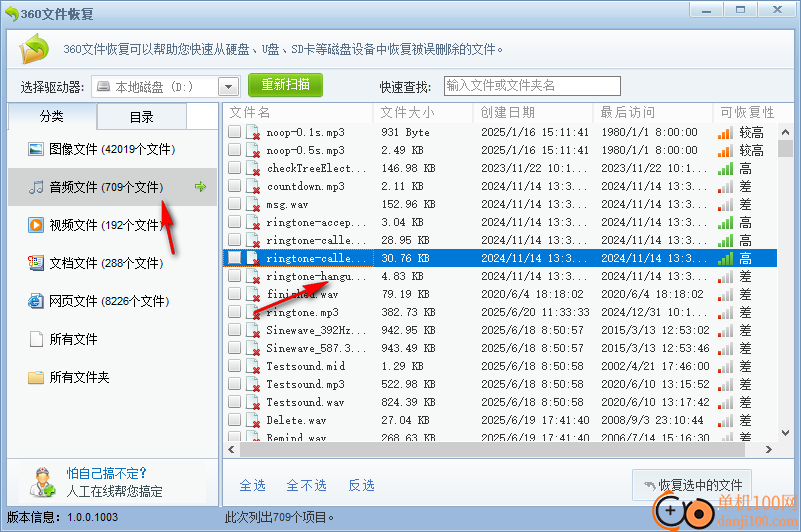Image resolution: width=801 pixels, height=532 pixels.
Task: Check the highlighted ringtone-calle 30.76 KB row box
Action: [x=234, y=258]
